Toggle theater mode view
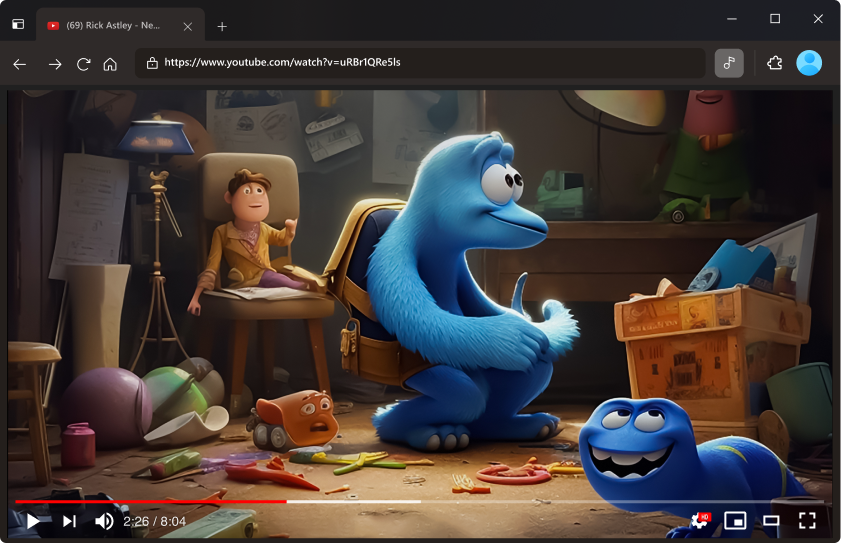 click(771, 521)
